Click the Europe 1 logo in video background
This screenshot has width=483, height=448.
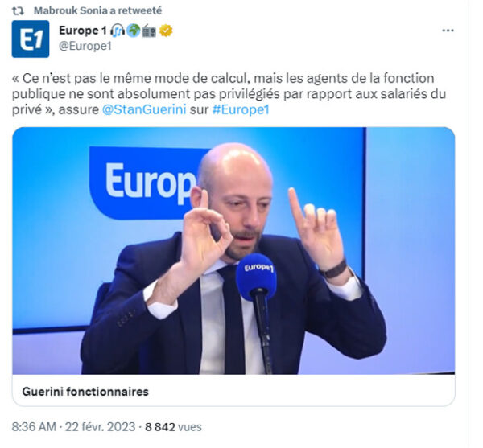148,183
